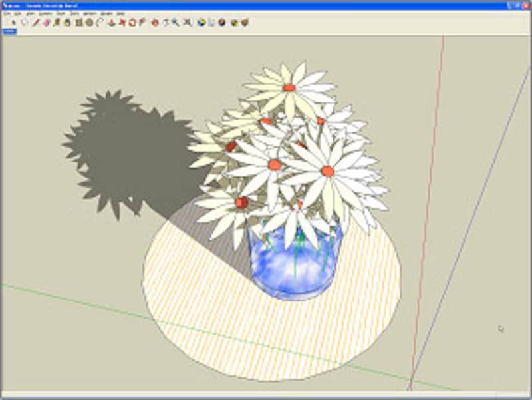
Task: Activate the Push/Pull tool
Action: point(111,23)
